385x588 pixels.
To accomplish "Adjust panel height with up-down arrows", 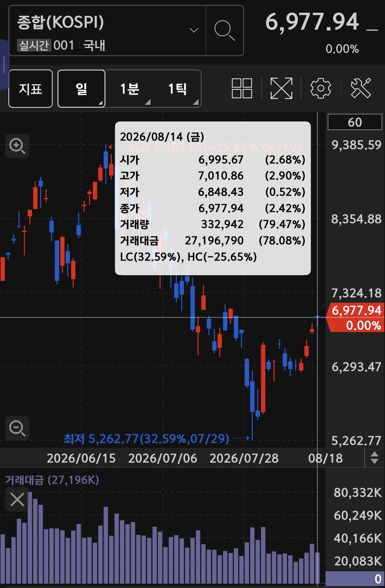I will [375, 458].
